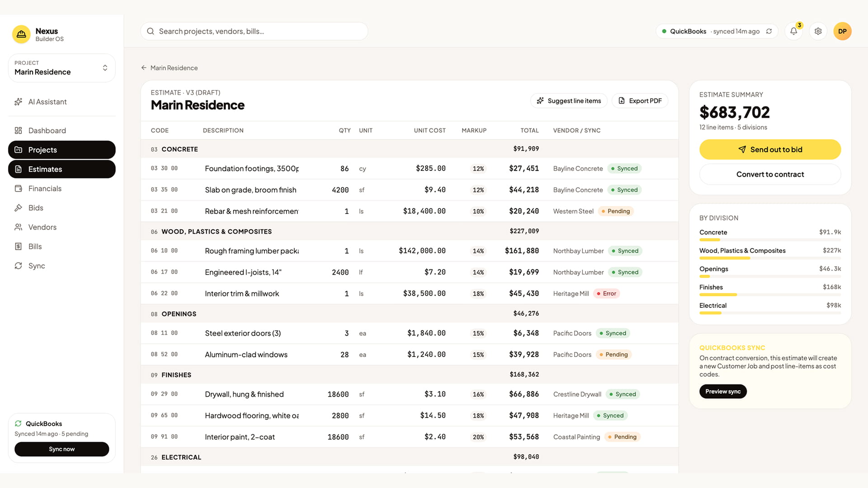The width and height of the screenshot is (868, 488).
Task: Click the Vendors people icon
Action: [x=19, y=227]
